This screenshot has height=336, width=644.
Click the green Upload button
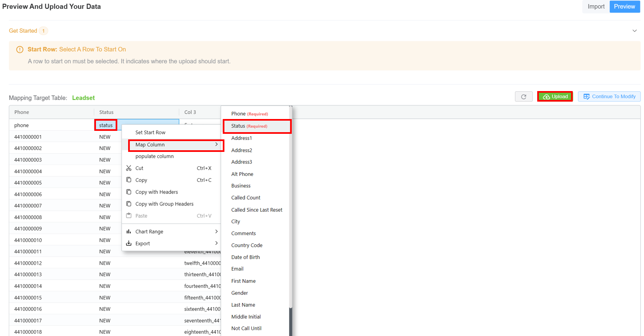pos(555,97)
